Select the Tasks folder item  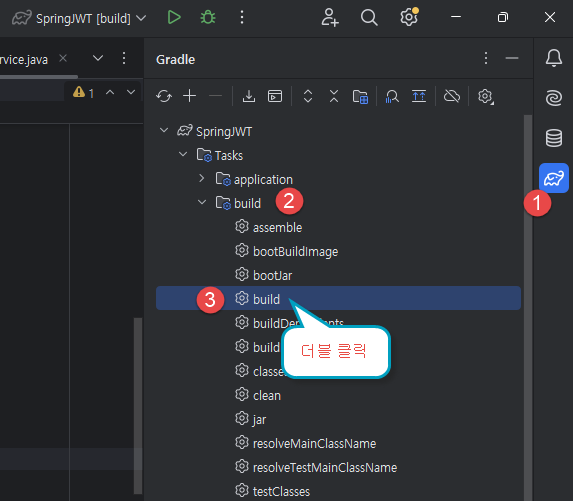pyautogui.click(x=229, y=156)
